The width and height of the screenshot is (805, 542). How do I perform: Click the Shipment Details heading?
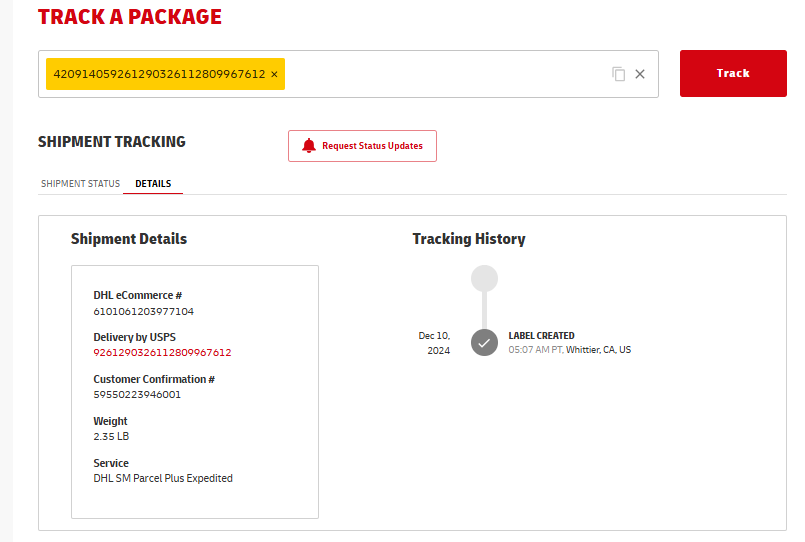coord(129,239)
